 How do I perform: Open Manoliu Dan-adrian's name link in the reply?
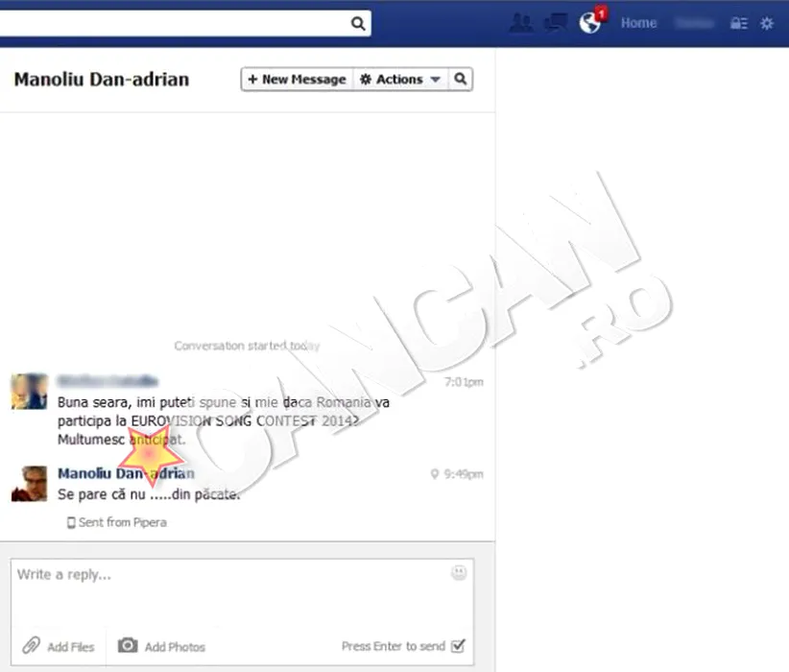126,473
